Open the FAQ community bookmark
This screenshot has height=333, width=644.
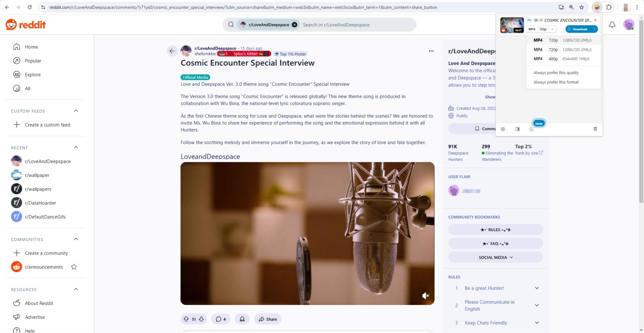tap(495, 243)
